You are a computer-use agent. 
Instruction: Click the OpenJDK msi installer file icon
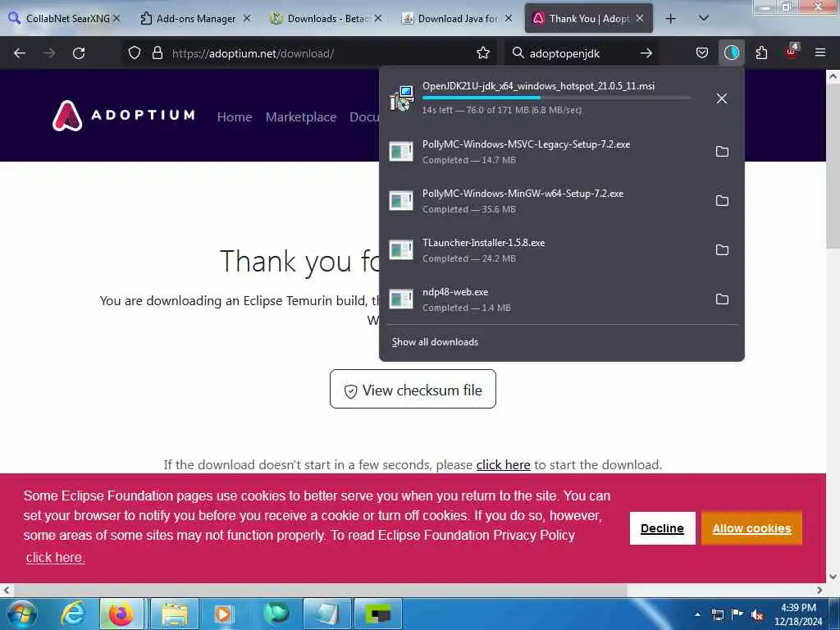[x=402, y=98]
